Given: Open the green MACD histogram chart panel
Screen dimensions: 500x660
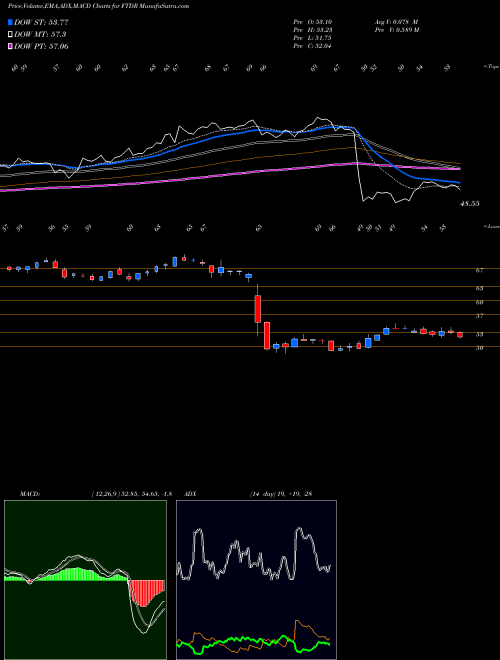Looking at the screenshot, I should coord(85,580).
